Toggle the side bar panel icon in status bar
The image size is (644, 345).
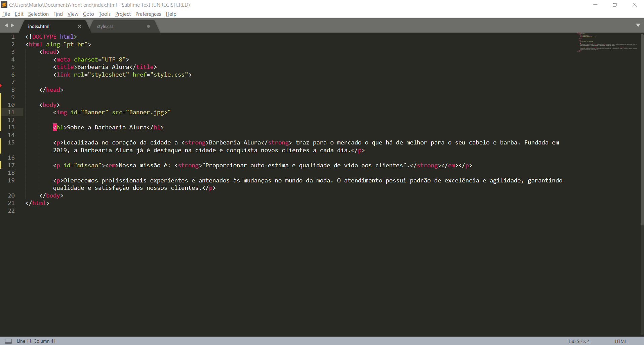(x=8, y=341)
